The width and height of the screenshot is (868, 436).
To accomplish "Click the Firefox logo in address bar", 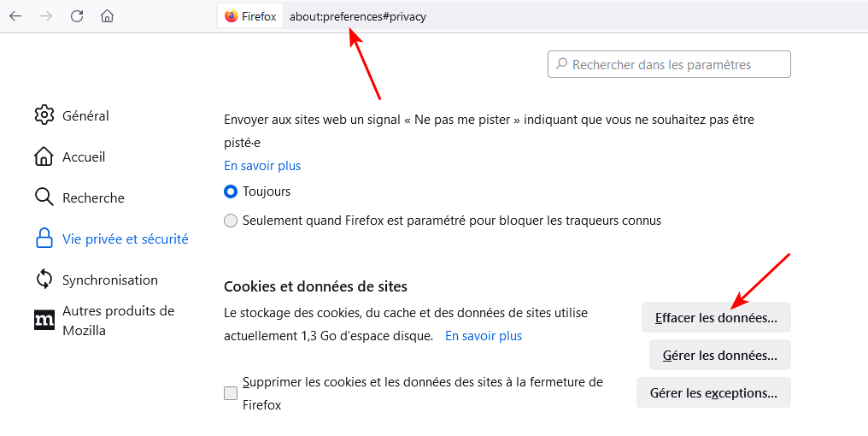I will click(232, 16).
